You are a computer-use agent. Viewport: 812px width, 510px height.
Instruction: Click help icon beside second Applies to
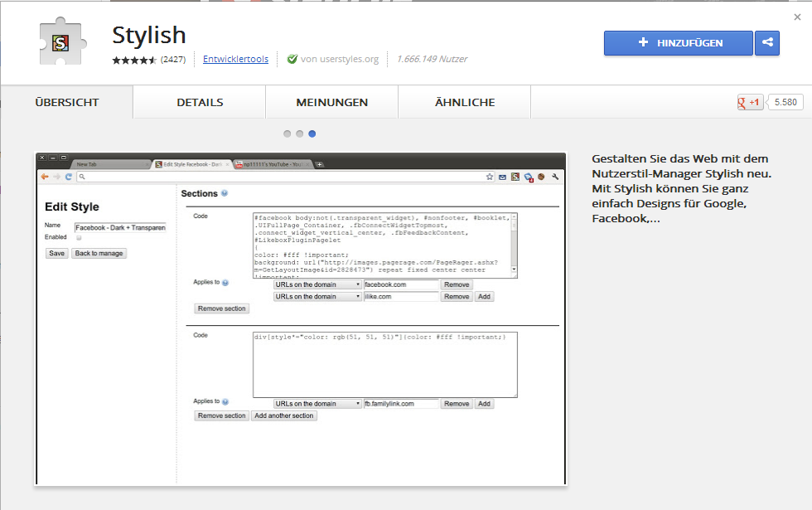pos(225,401)
